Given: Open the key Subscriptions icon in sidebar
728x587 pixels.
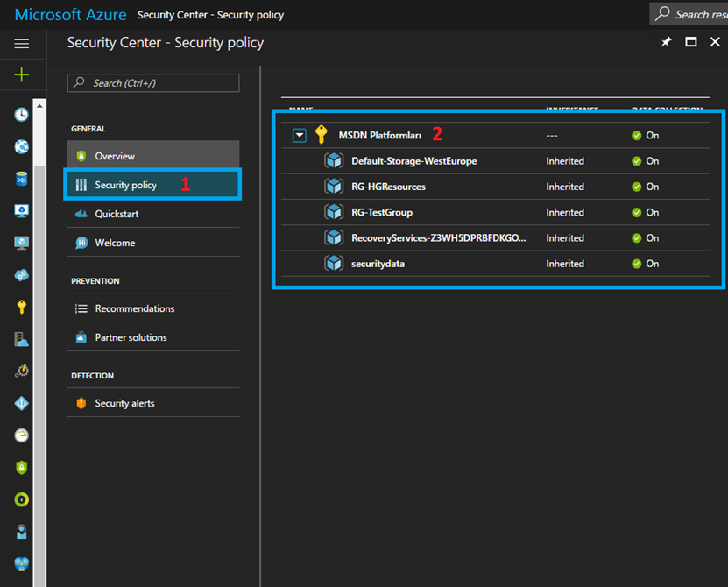Looking at the screenshot, I should pyautogui.click(x=21, y=307).
